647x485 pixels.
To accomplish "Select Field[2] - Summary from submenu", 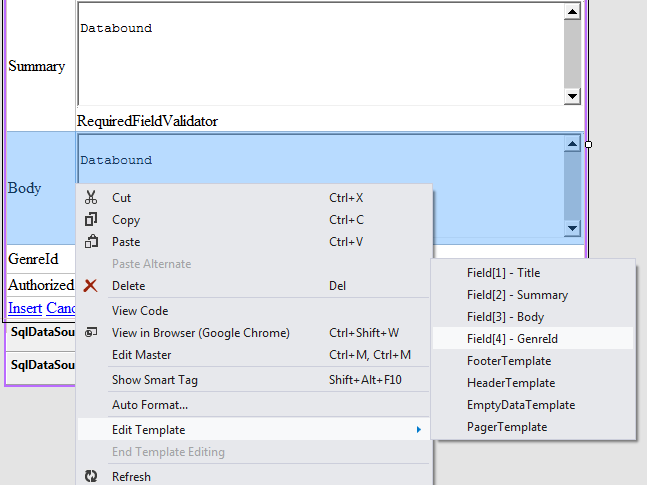I will point(517,295).
